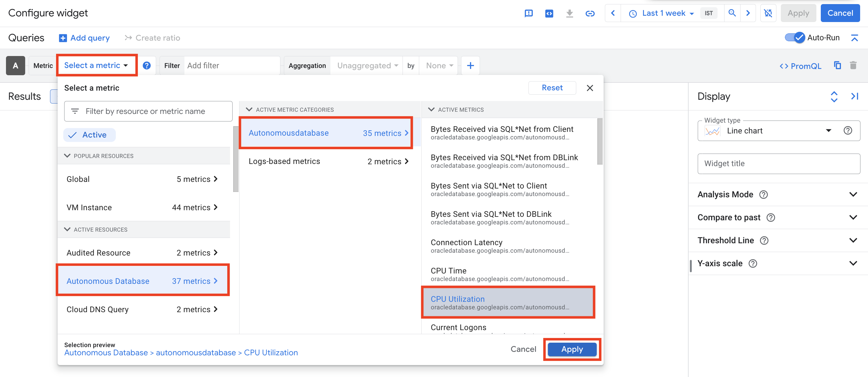Click the Widget title input field
This screenshot has height=377, width=868.
click(778, 163)
